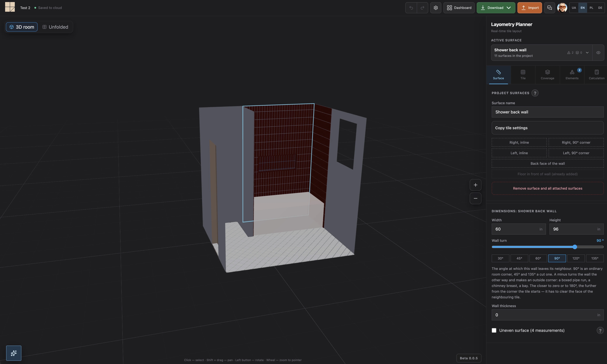
Task: Open help for Uneven surface
Action: click(600, 330)
